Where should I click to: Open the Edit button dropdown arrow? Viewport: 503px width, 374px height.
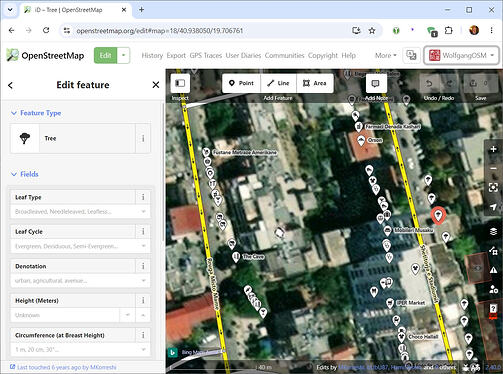(x=123, y=55)
